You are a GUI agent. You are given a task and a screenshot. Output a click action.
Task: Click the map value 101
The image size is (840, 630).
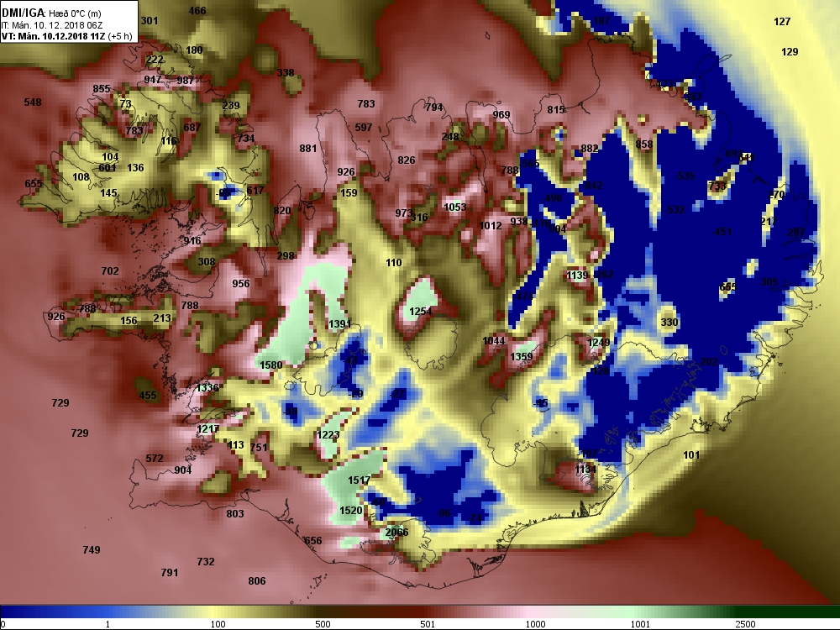[691, 454]
